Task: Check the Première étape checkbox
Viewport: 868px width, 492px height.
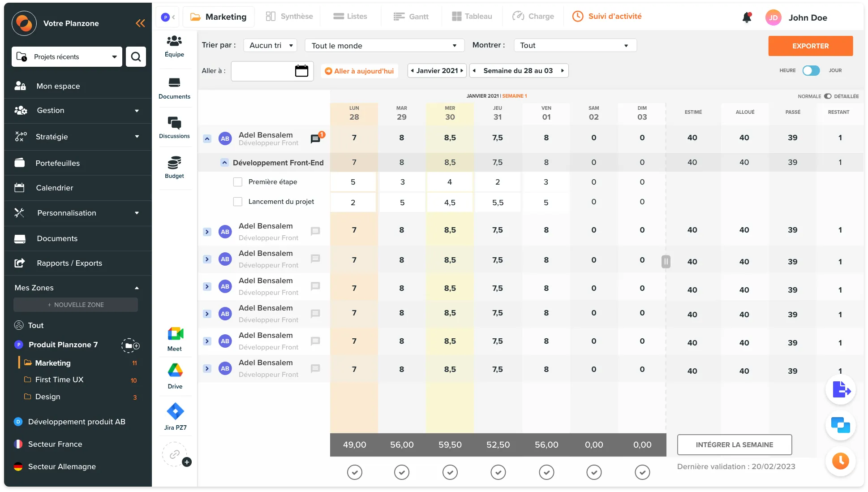Action: [x=238, y=182]
